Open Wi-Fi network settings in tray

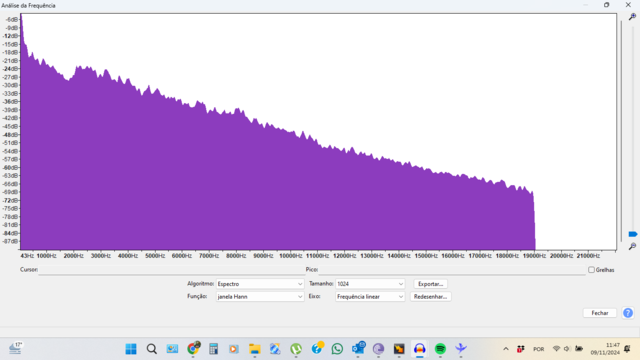tap(556, 349)
